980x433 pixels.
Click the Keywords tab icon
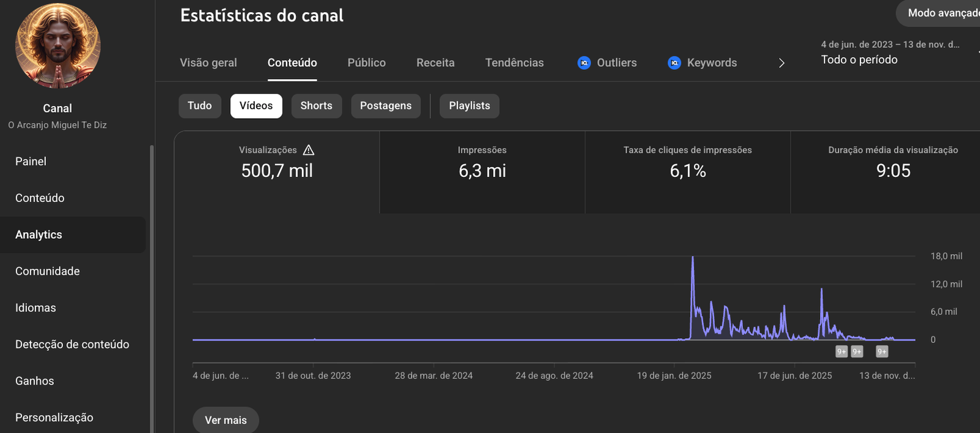tap(674, 62)
